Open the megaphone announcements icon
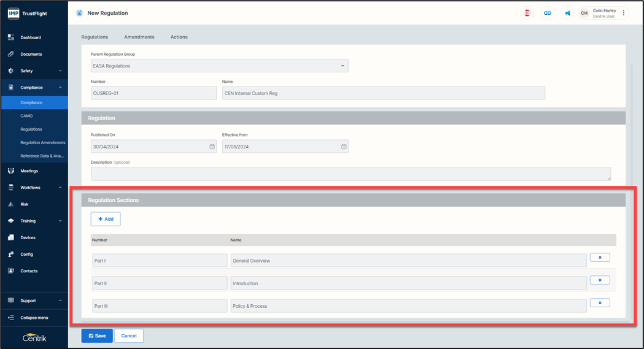Viewport: 644px width, 349px height. 567,13
